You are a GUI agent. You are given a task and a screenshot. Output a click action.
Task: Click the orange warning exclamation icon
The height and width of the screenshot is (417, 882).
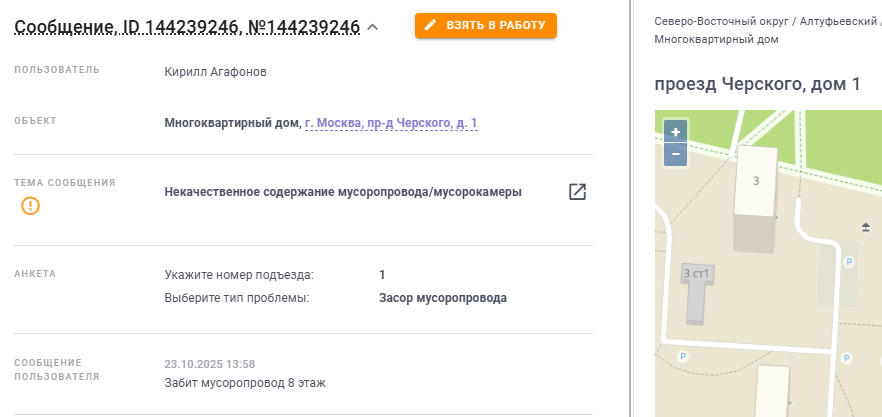point(31,207)
